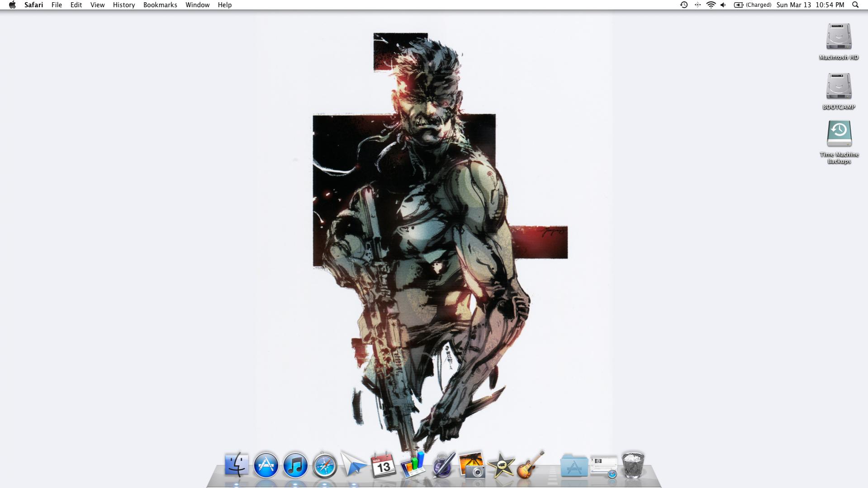
Task: Open the Edit menu
Action: [76, 5]
